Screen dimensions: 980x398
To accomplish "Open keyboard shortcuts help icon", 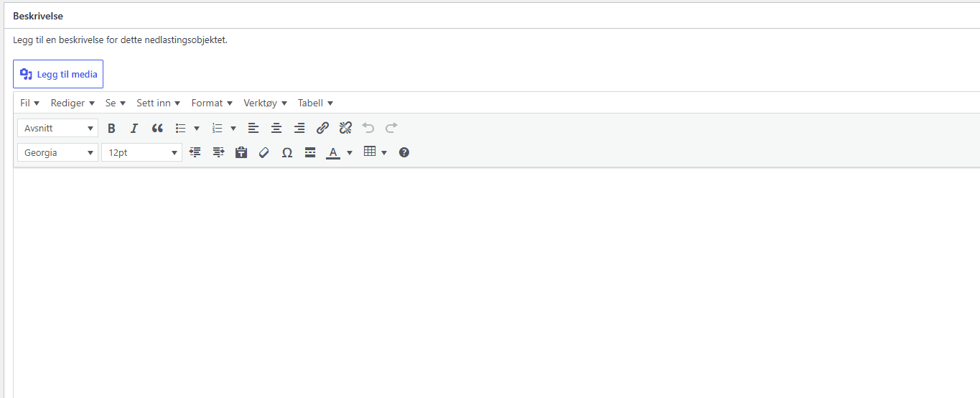I will [404, 152].
